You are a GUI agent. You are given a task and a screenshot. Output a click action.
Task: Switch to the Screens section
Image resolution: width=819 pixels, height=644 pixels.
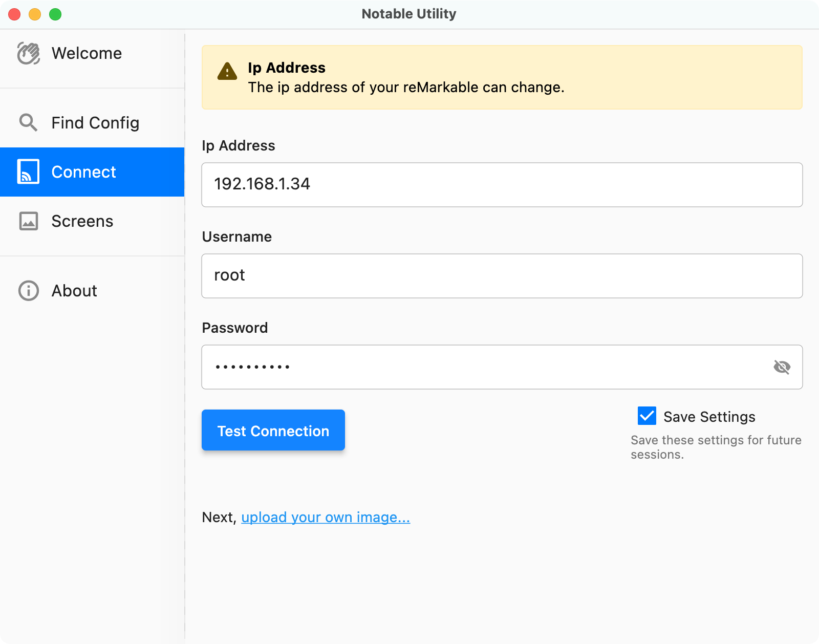click(x=82, y=221)
